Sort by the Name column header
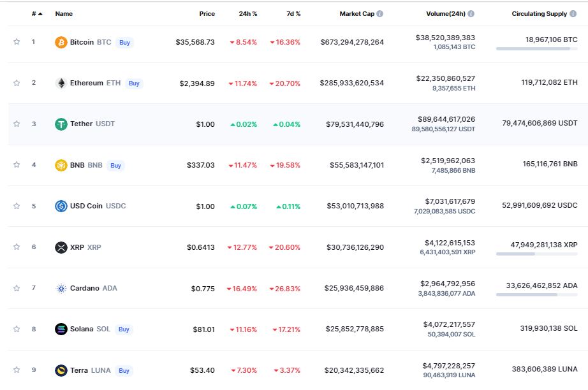Image resolution: width=588 pixels, height=390 pixels. pos(64,13)
